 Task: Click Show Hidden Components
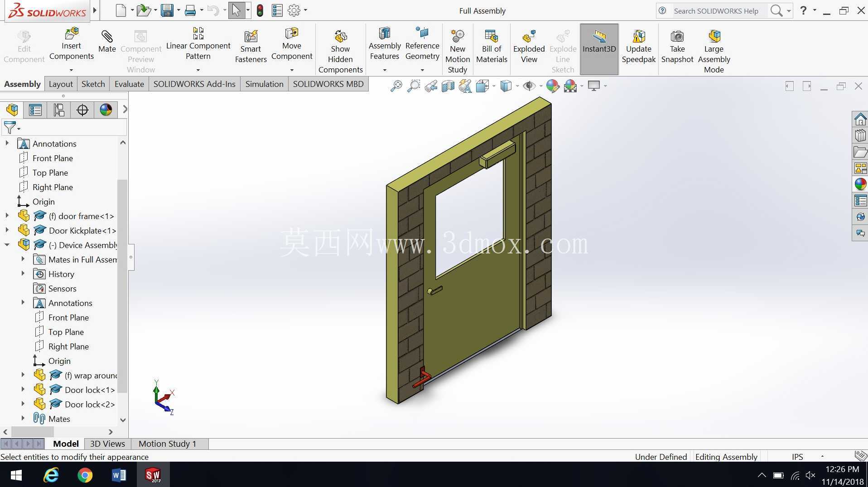point(340,51)
